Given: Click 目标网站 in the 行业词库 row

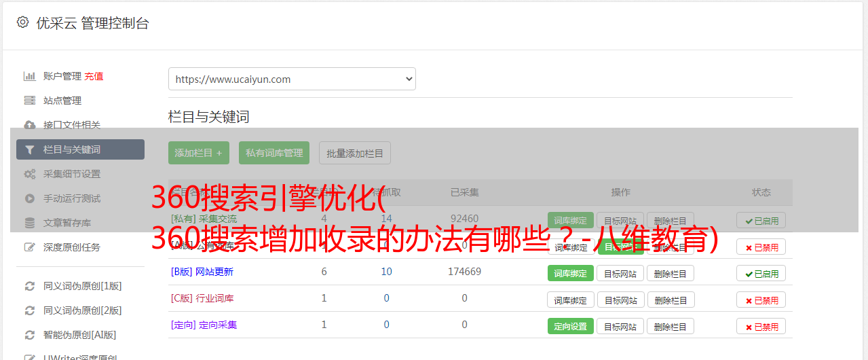Looking at the screenshot, I should point(620,300).
